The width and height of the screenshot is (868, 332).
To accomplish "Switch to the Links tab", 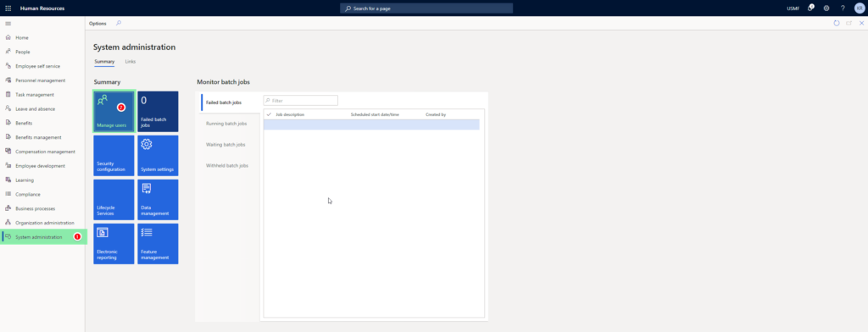I will [x=130, y=62].
